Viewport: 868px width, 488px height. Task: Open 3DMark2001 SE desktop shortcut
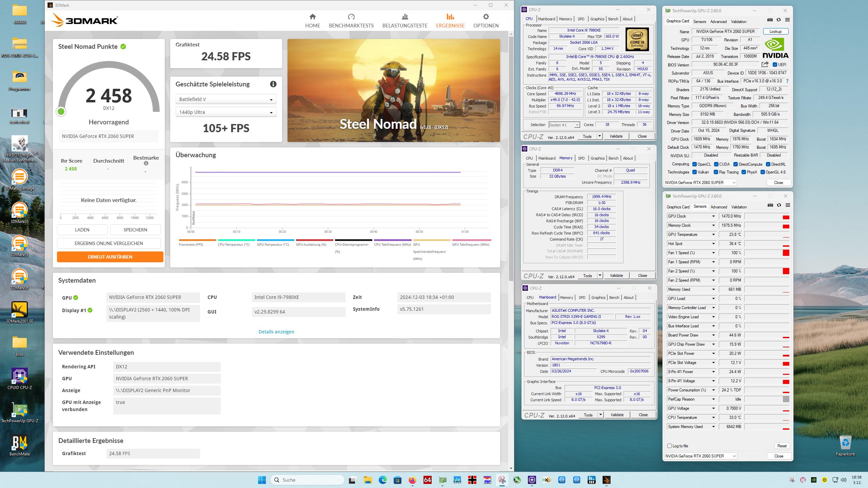coord(20,312)
